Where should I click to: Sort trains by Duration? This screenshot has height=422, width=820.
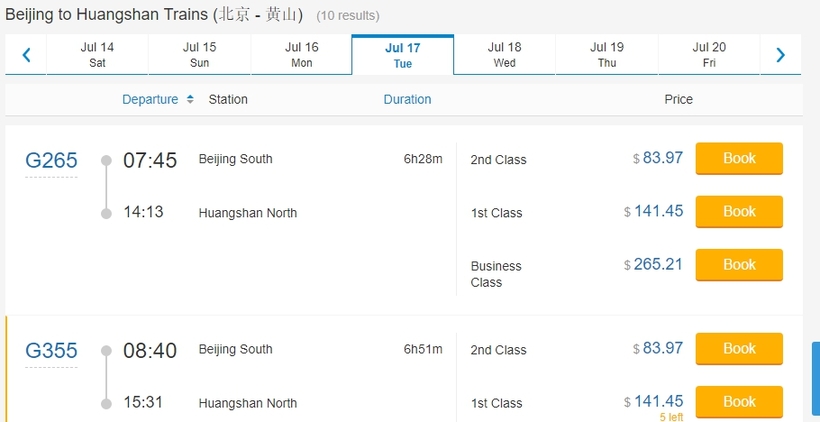[407, 99]
